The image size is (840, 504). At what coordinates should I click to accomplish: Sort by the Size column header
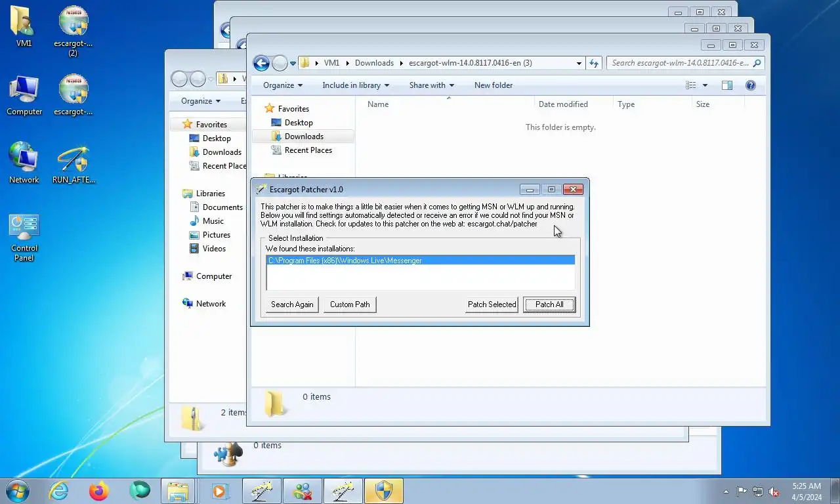point(703,104)
